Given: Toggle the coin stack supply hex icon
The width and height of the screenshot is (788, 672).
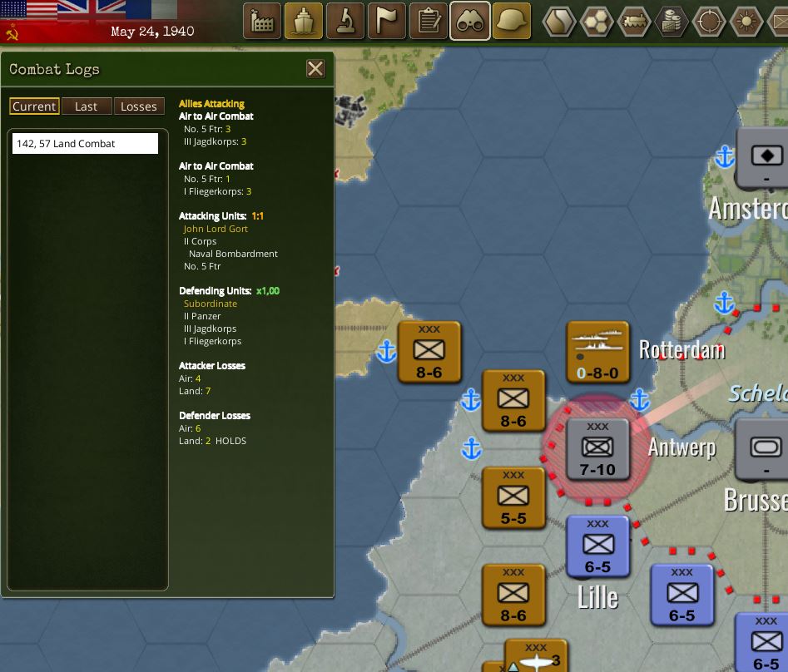Looking at the screenshot, I should (672, 22).
